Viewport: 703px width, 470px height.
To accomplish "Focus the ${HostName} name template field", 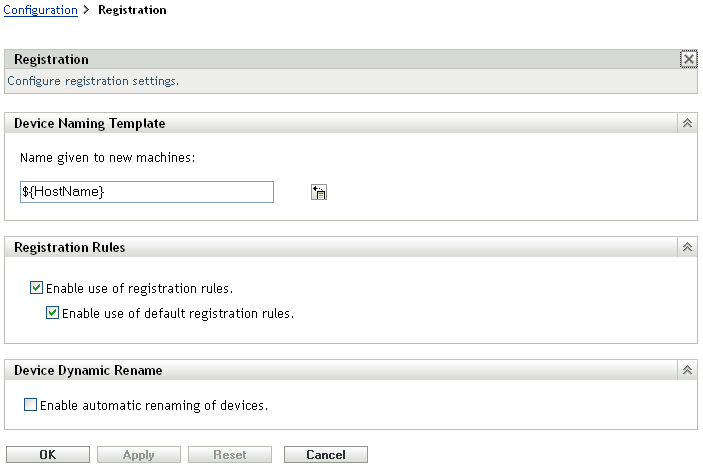I will tap(146, 192).
